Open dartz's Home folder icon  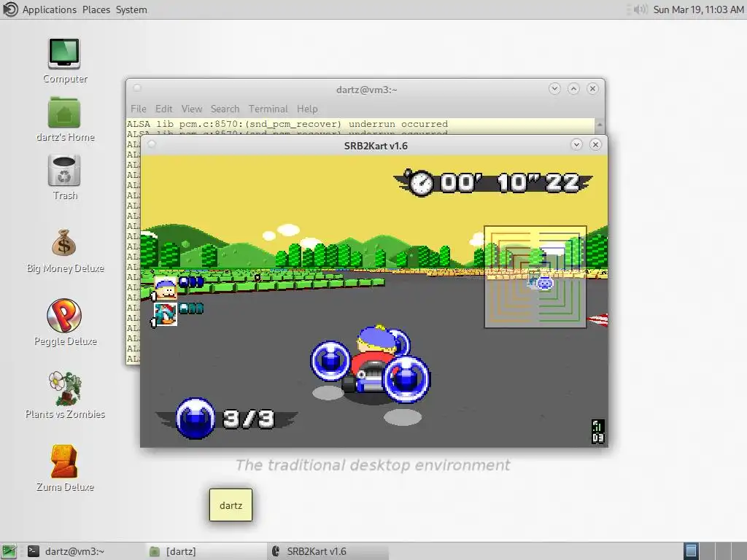[64, 112]
